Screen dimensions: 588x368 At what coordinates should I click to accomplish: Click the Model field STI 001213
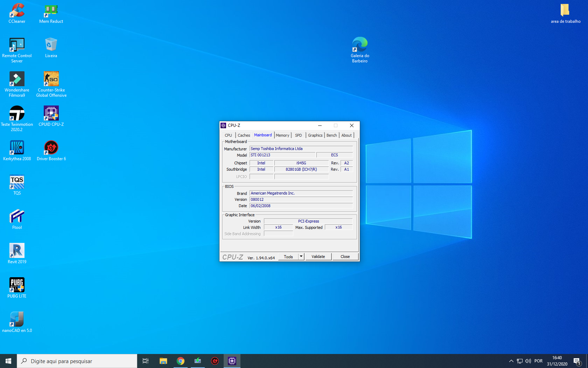coord(282,155)
